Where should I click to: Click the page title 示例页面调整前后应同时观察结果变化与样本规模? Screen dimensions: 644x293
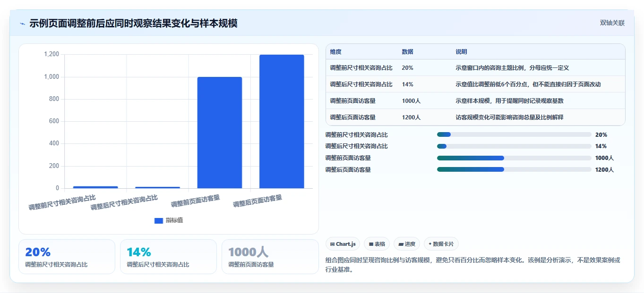[x=133, y=23]
